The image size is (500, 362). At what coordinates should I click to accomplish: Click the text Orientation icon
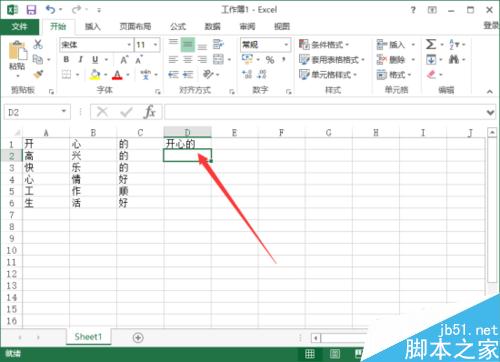[208, 74]
